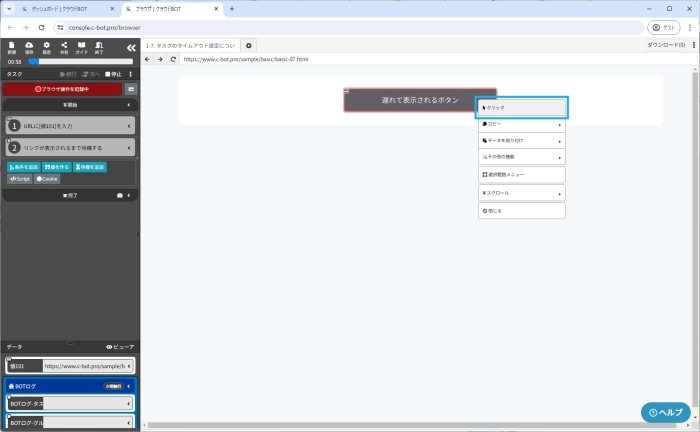The image size is (700, 432).
Task: Click the 共有 (share) icon
Action: [64, 47]
